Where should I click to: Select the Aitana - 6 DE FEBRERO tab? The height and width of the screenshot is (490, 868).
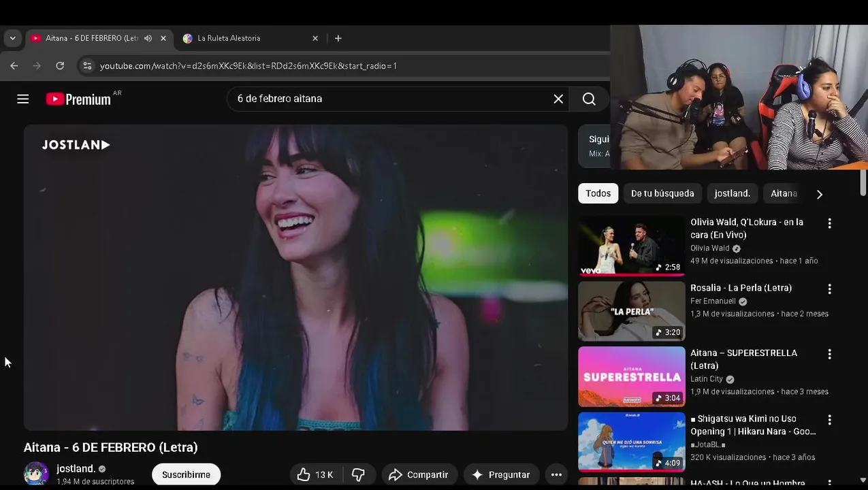tap(99, 38)
